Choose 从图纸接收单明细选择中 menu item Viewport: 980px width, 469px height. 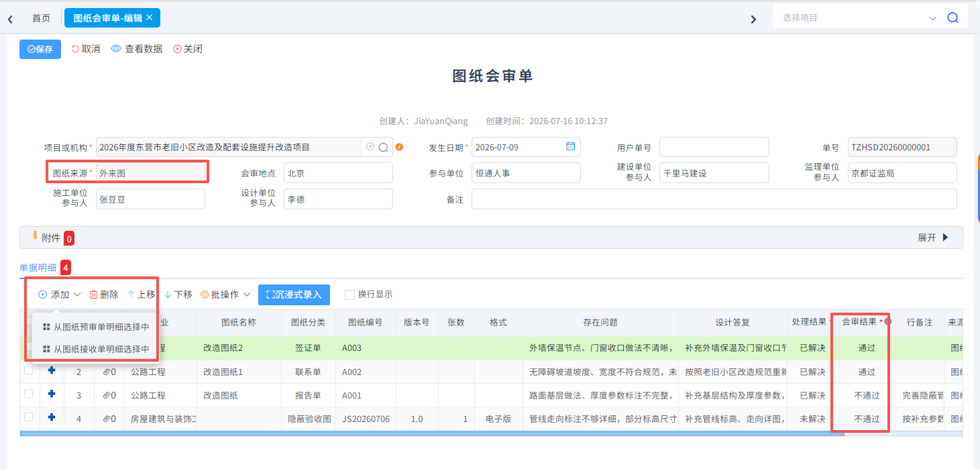click(95, 349)
